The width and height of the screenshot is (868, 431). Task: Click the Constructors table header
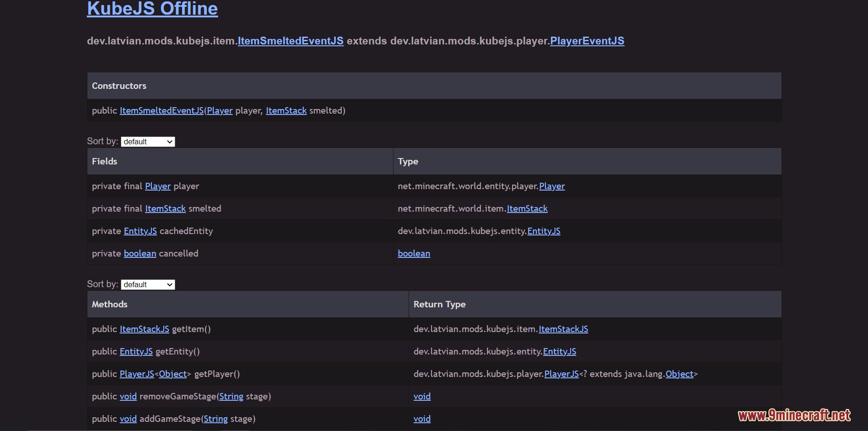[434, 86]
